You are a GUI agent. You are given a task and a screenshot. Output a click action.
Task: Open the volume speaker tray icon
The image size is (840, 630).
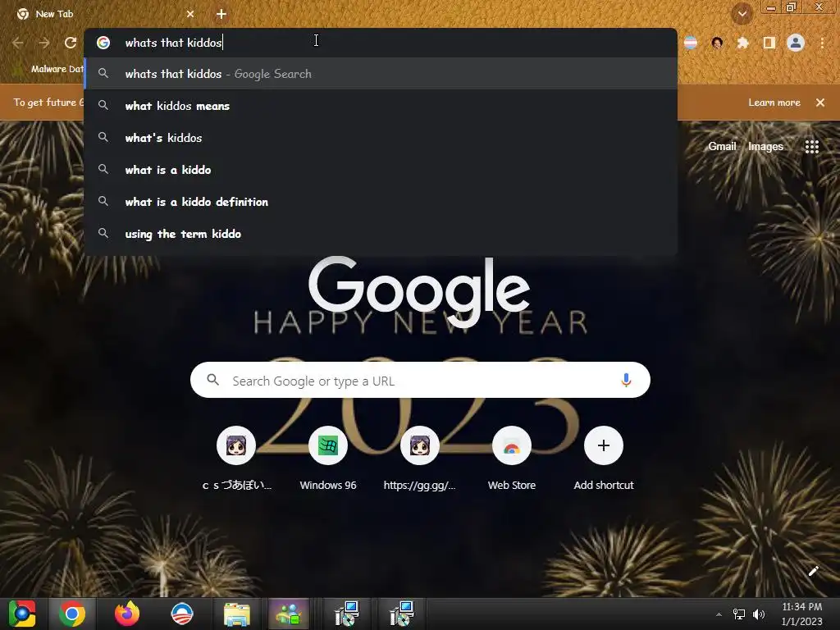pyautogui.click(x=759, y=614)
